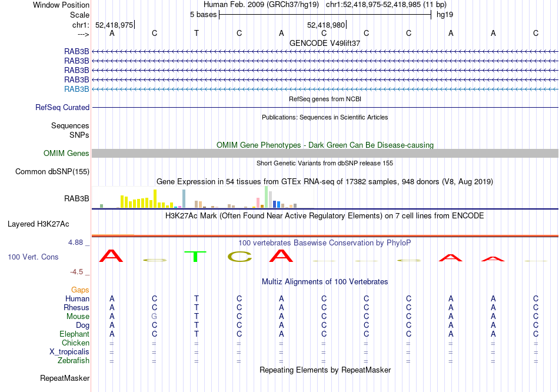Click the hg19 label beside the scale bar
The image size is (559, 392).
[x=445, y=15]
